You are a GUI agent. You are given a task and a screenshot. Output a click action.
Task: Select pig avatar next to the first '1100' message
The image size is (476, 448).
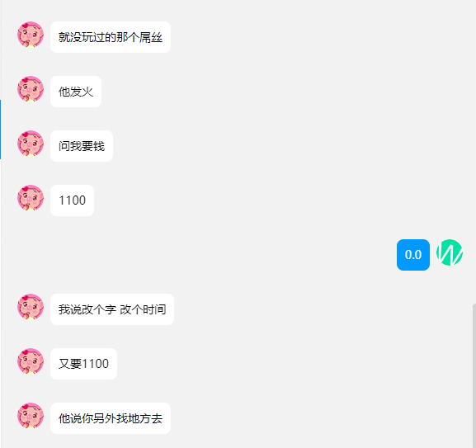31,198
